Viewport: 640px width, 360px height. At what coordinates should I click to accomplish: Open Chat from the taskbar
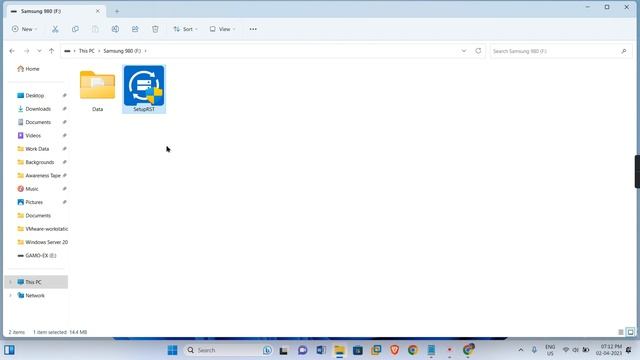pyautogui.click(x=302, y=350)
